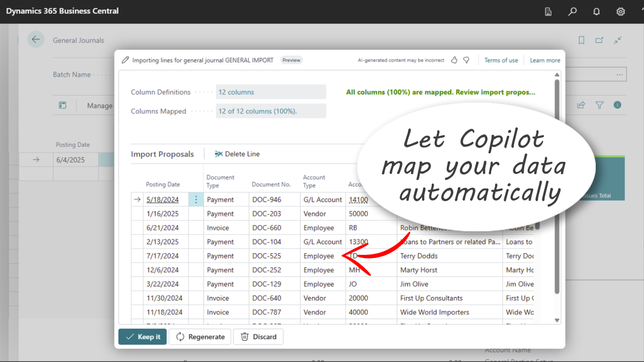Click scroll up arrow of dialog scrollbar
The width and height of the screenshot is (644, 362).
(557, 74)
